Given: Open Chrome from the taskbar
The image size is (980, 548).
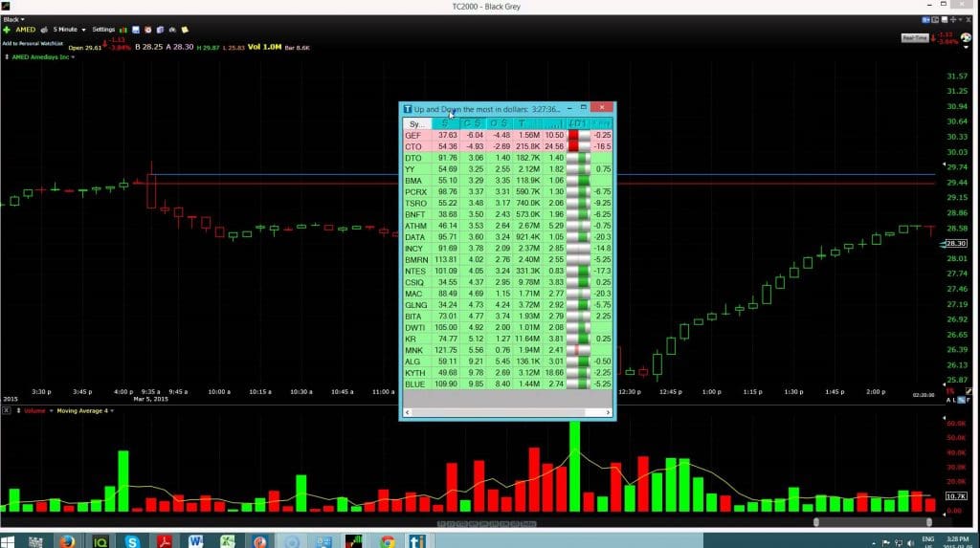Looking at the screenshot, I should point(387,541).
